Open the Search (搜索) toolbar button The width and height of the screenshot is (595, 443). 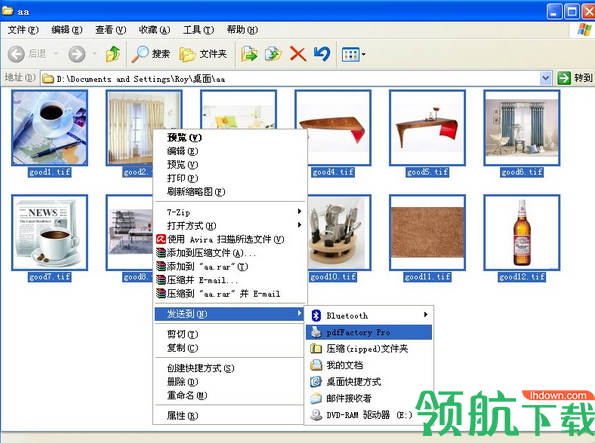tap(151, 54)
